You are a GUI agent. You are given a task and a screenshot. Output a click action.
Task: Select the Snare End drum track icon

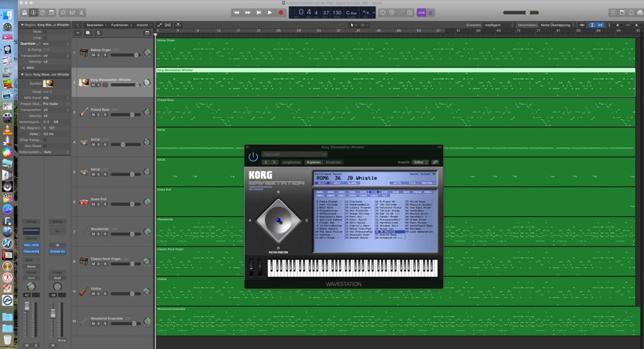(x=83, y=202)
